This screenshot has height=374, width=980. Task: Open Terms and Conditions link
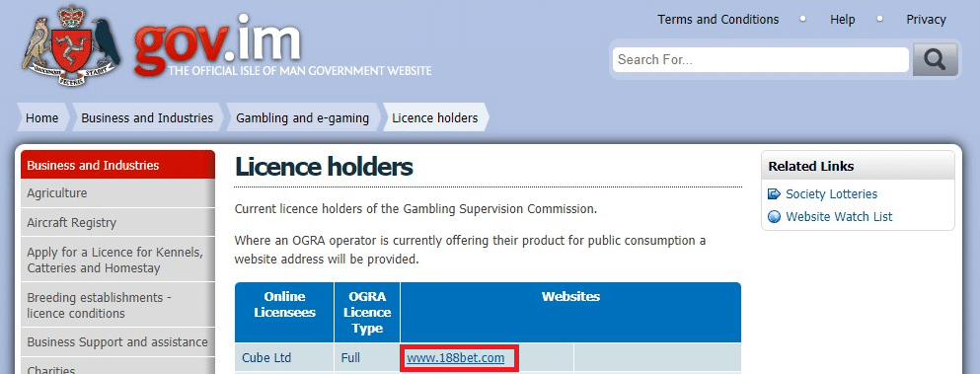coord(718,20)
